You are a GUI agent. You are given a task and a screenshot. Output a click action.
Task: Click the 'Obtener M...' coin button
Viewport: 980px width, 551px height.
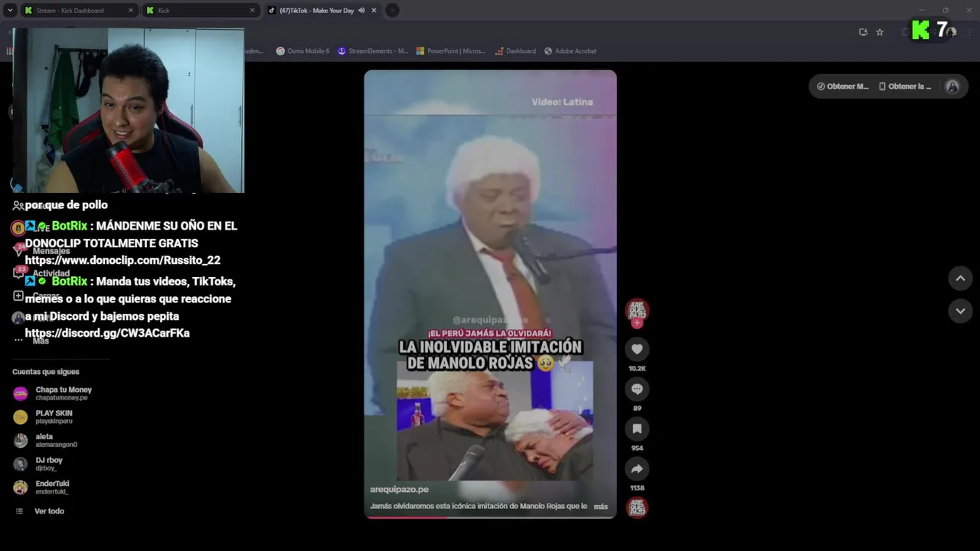[x=842, y=86]
